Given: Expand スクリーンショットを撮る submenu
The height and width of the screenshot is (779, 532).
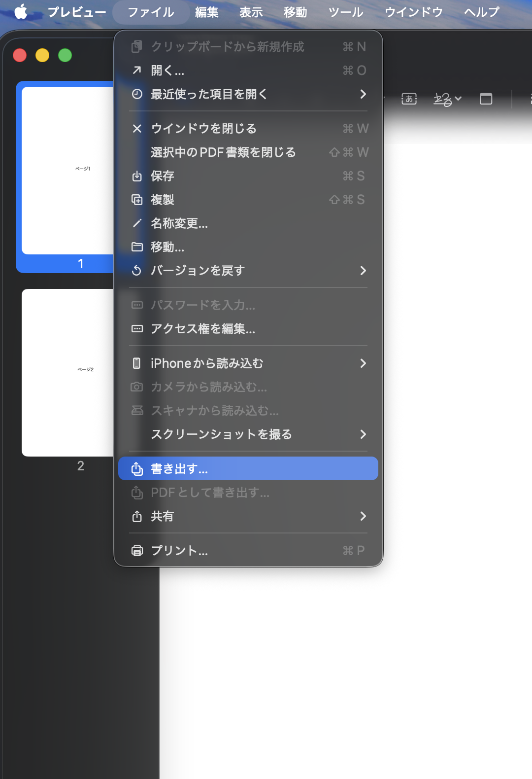Looking at the screenshot, I should click(x=248, y=434).
